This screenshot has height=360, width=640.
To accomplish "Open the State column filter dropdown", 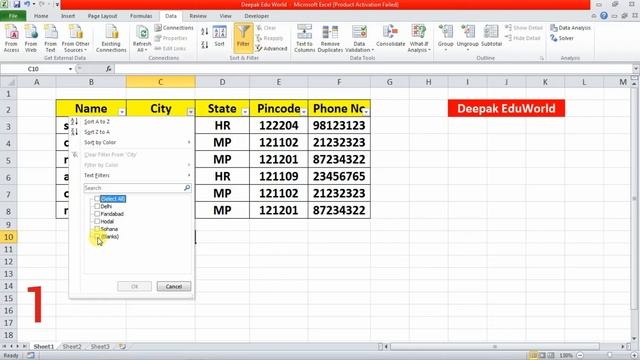I will click(x=245, y=112).
